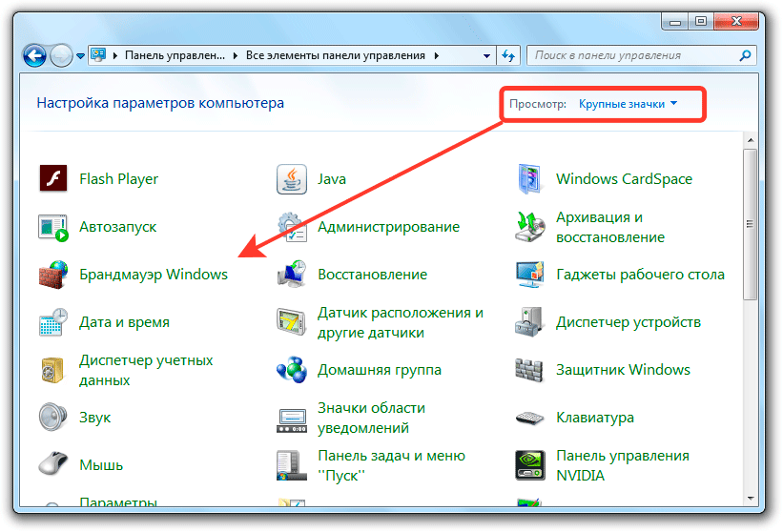Open the Flash Player icon
Image resolution: width=783 pixels, height=532 pixels.
tap(53, 178)
